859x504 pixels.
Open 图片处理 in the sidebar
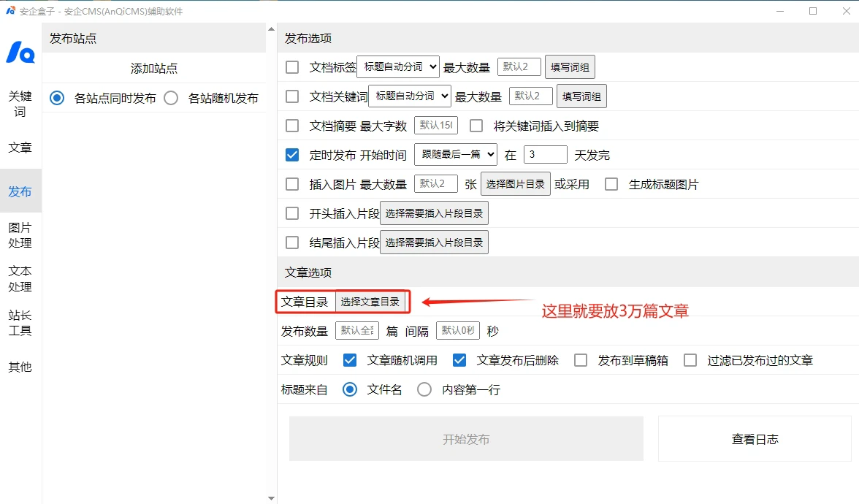tap(20, 235)
